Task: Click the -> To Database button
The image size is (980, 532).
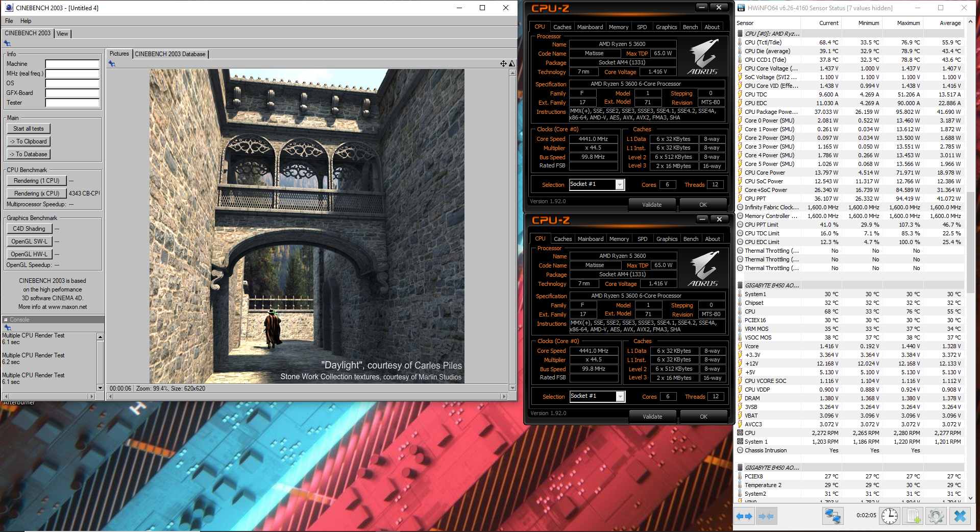Action: (x=29, y=154)
